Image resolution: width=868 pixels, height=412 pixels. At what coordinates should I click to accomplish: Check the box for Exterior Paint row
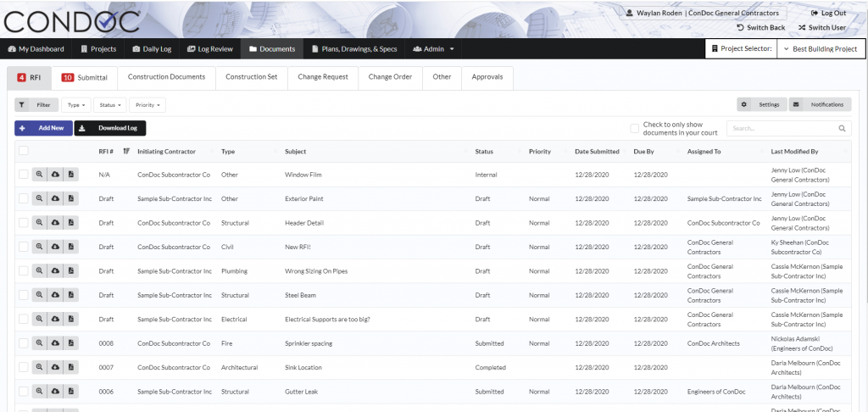point(23,199)
